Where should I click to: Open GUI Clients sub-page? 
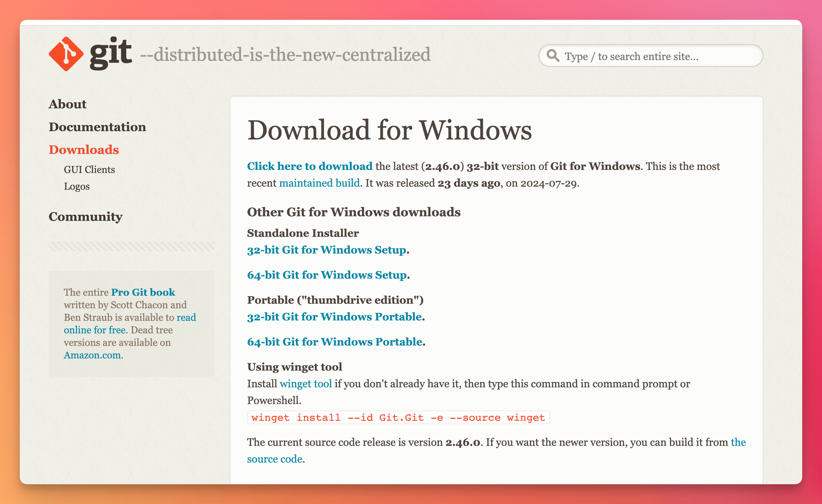pyautogui.click(x=89, y=170)
